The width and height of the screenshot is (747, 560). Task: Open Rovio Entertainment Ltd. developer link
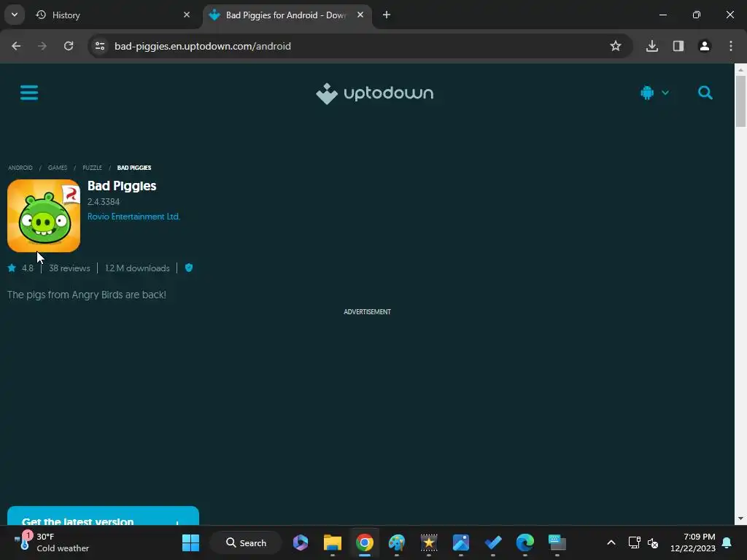pyautogui.click(x=134, y=216)
